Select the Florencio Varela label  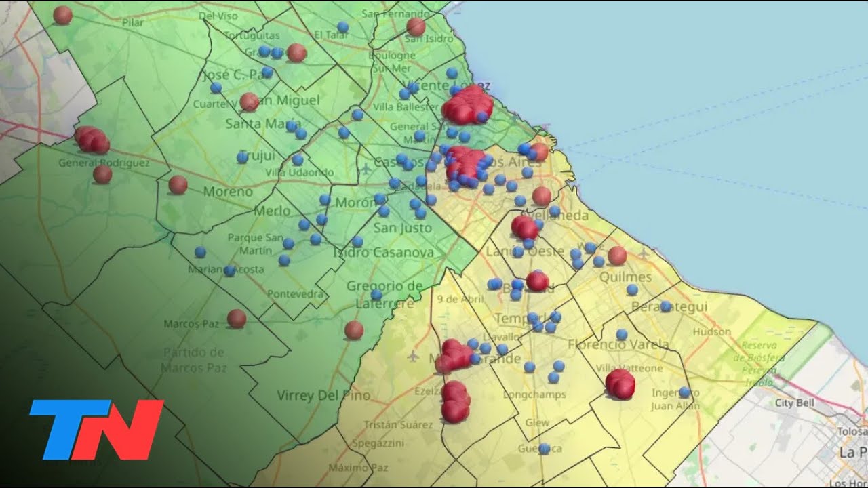tap(618, 344)
